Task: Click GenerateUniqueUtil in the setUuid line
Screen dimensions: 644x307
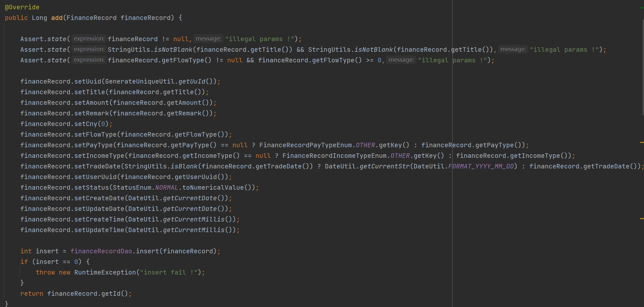Action: [140, 81]
